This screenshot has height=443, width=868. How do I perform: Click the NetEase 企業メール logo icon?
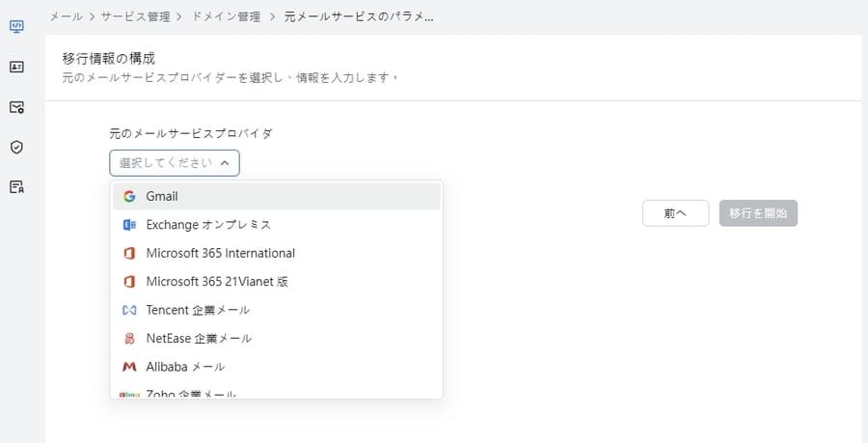129,339
